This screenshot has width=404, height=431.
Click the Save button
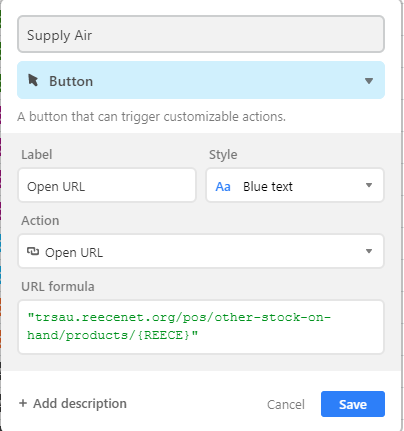click(353, 404)
